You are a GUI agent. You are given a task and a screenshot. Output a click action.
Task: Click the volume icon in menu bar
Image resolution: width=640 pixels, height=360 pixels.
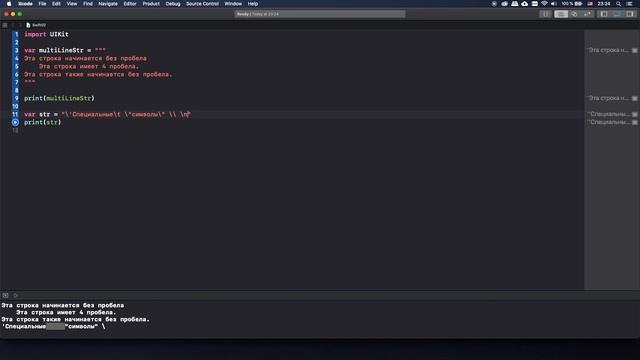(554, 4)
